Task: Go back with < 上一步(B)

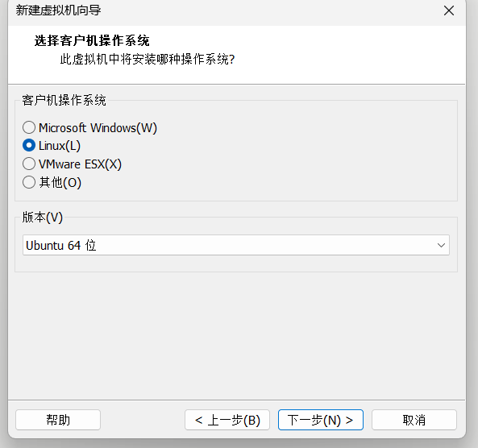Action: [x=227, y=420]
